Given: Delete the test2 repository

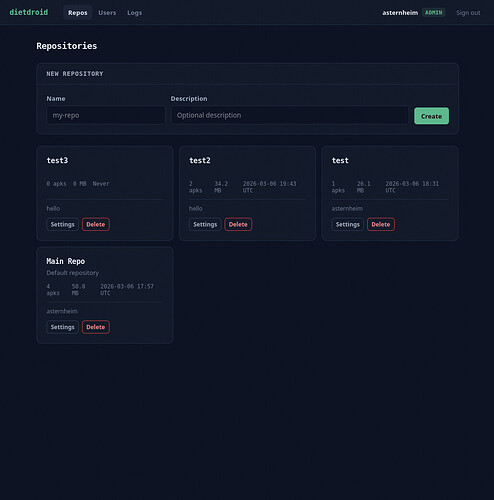Looking at the screenshot, I should coord(238,224).
